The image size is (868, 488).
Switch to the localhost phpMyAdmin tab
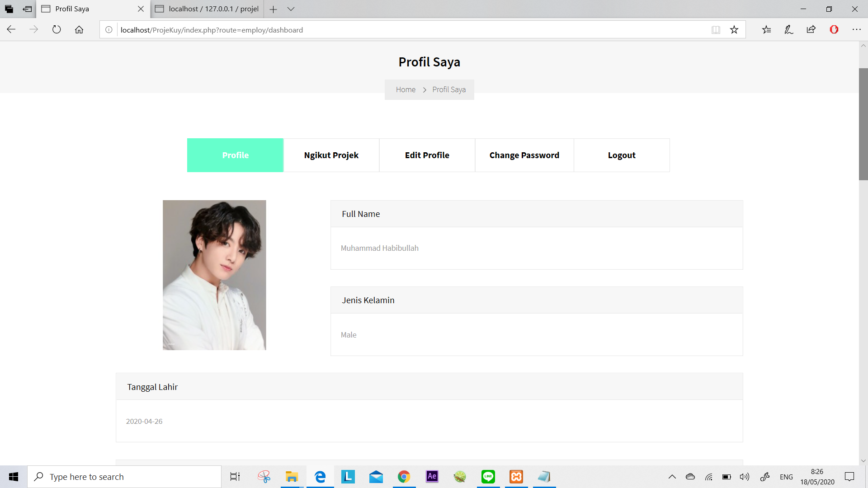pyautogui.click(x=207, y=9)
